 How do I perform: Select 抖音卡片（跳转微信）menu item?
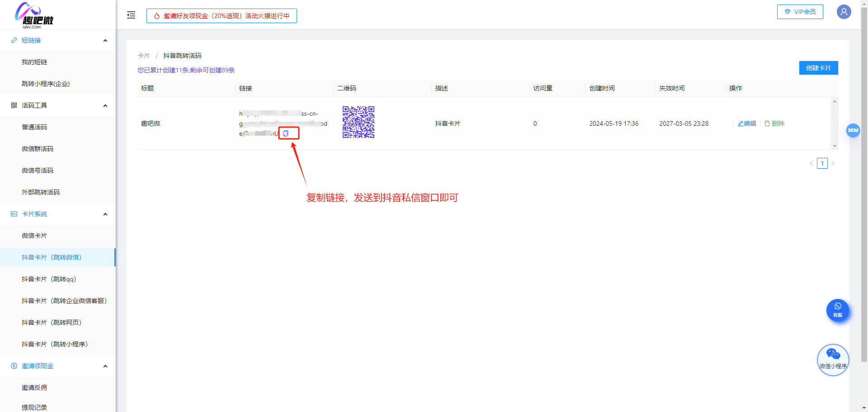click(58, 257)
